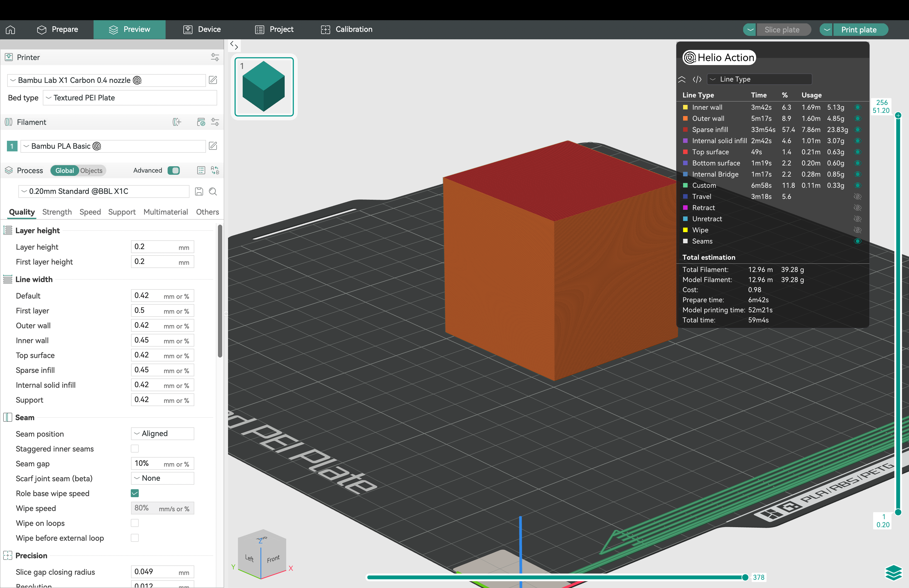The height and width of the screenshot is (588, 909).
Task: Switch to the Project tab
Action: [274, 29]
